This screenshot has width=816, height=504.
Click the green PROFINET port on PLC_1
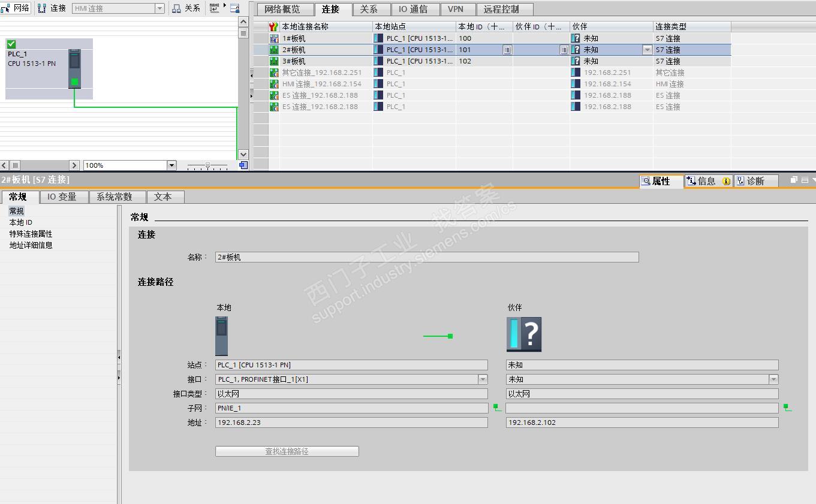(74, 82)
